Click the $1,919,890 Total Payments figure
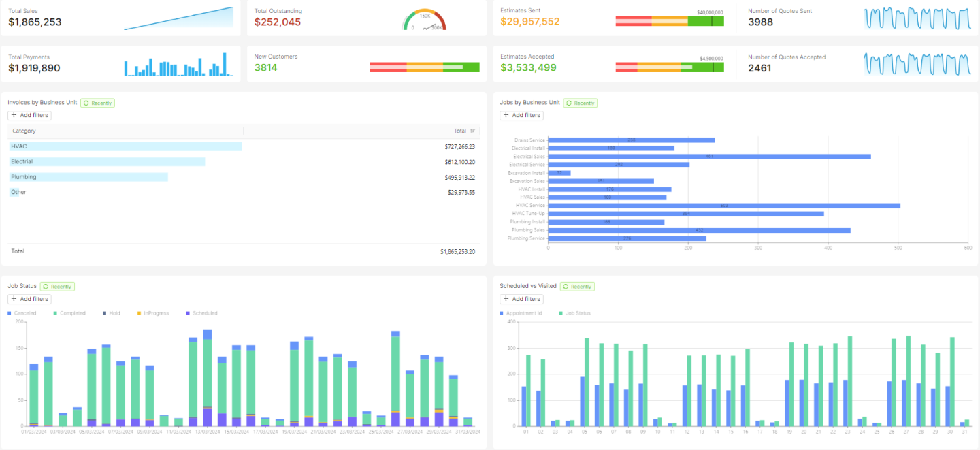 pyautogui.click(x=34, y=68)
